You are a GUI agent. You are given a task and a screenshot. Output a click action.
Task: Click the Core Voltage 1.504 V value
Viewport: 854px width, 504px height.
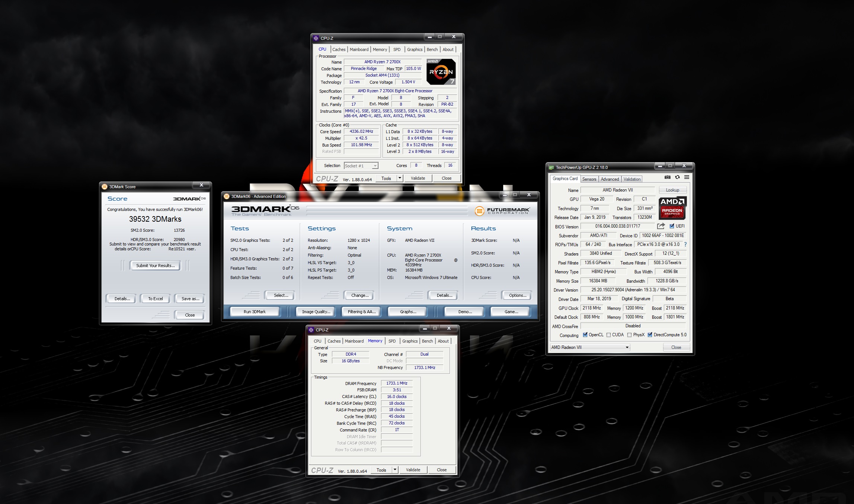(x=408, y=82)
